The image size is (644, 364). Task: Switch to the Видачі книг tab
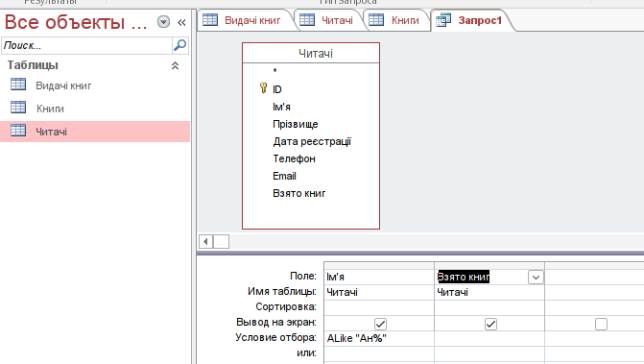(246, 20)
